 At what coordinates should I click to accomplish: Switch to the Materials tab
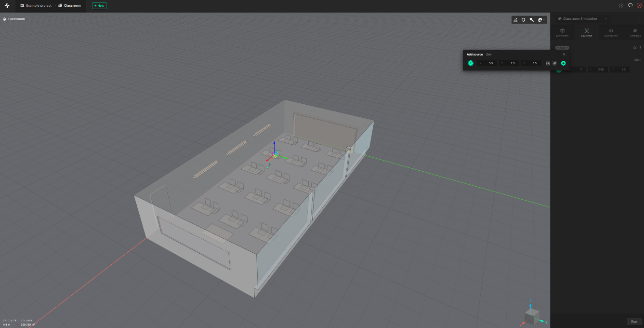(562, 32)
